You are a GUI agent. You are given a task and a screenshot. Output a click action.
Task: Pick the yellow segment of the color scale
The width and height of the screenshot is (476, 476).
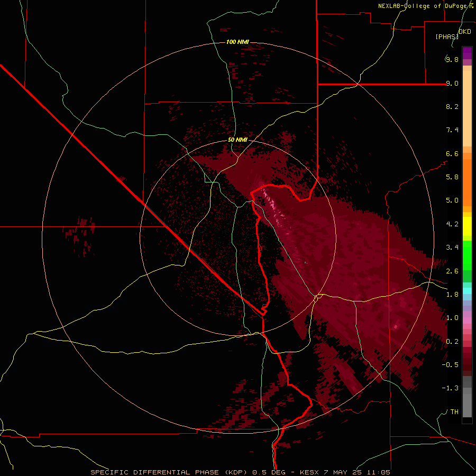click(467, 226)
